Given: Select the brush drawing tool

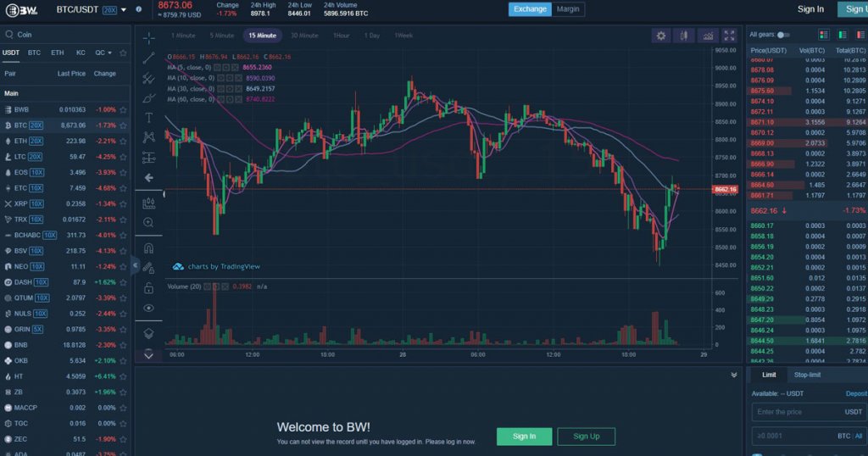Looking at the screenshot, I should [x=149, y=98].
